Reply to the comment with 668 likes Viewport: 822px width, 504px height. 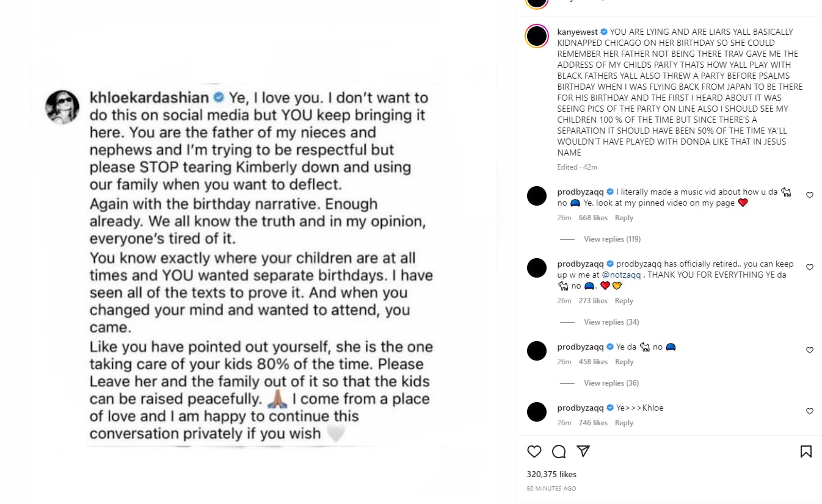[x=624, y=218]
